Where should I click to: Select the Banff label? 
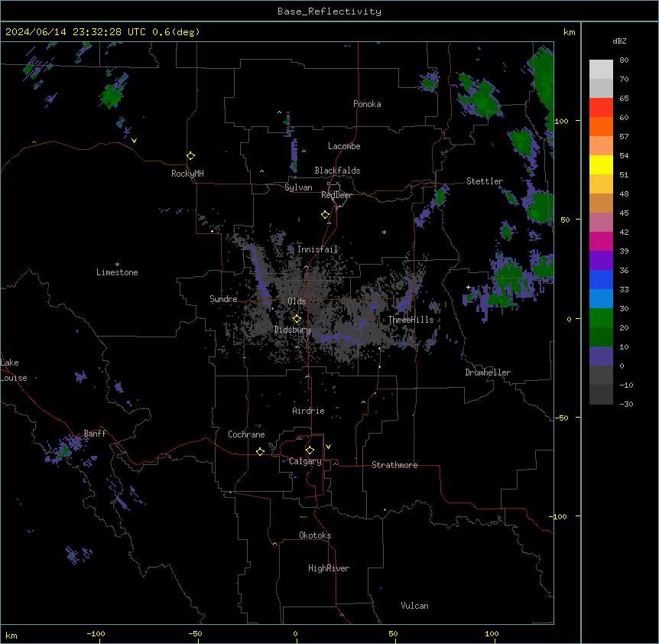(95, 434)
